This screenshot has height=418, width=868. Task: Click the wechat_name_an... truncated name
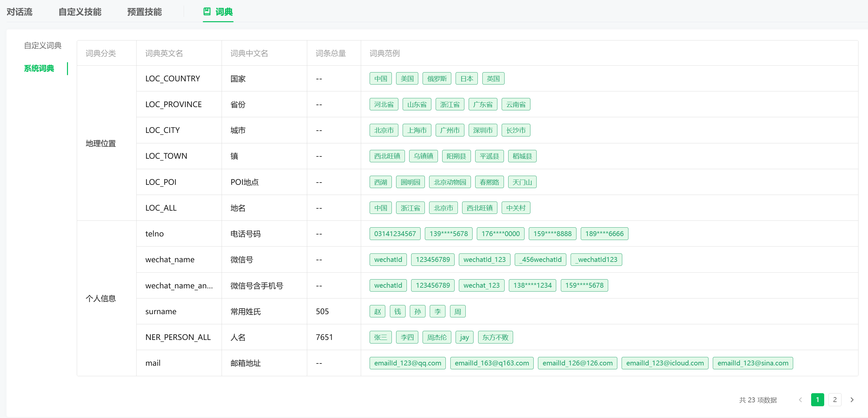179,286
